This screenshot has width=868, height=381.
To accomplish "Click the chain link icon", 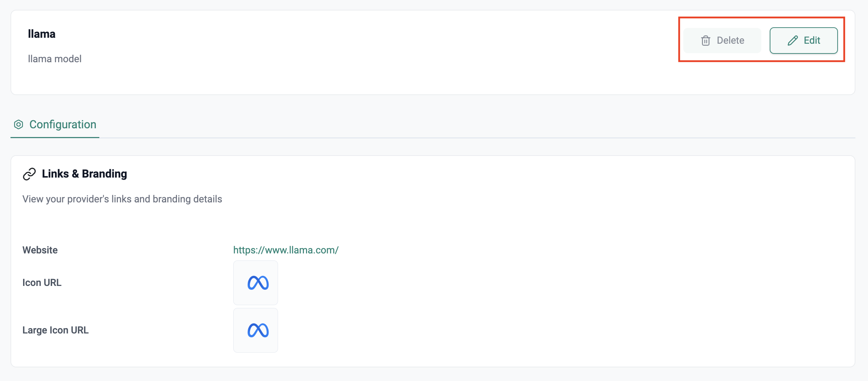I will click(x=29, y=174).
